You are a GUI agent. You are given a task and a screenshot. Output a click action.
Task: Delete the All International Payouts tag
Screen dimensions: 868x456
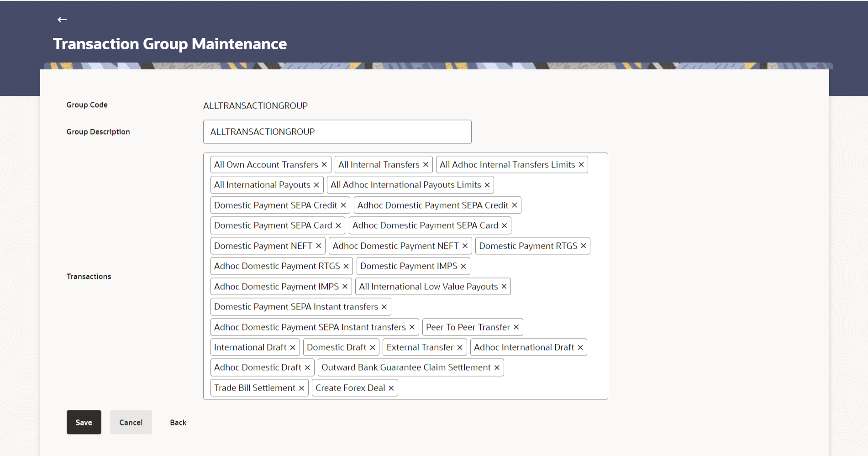(x=316, y=185)
